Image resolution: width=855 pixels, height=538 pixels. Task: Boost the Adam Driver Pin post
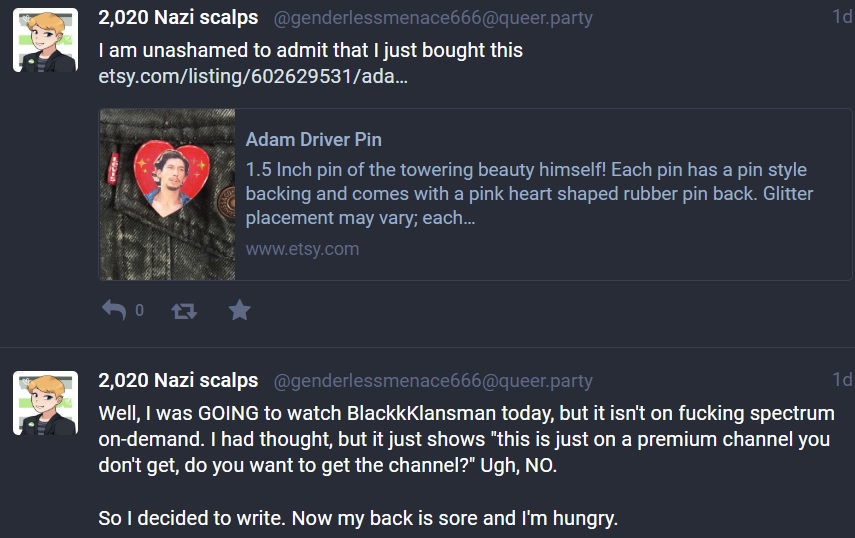[184, 311]
